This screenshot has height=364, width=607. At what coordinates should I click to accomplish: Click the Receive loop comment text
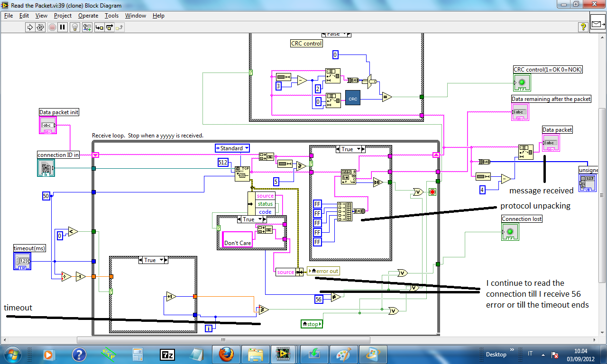click(x=147, y=135)
